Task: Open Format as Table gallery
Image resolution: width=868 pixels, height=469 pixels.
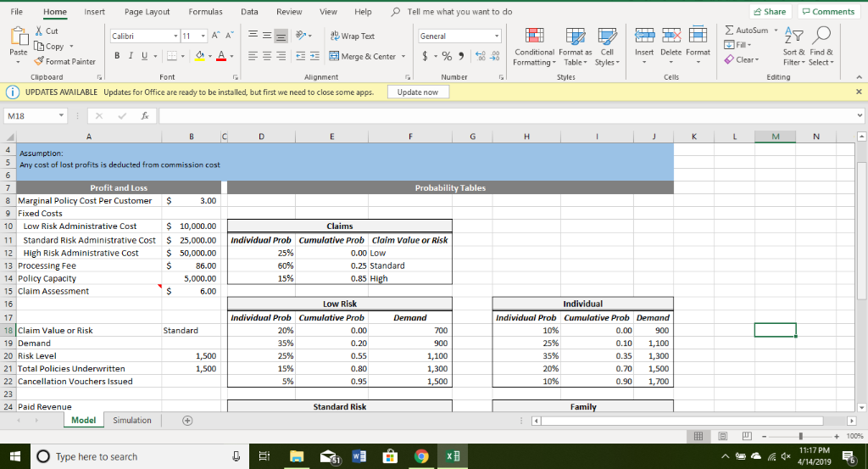Action: coord(576,47)
